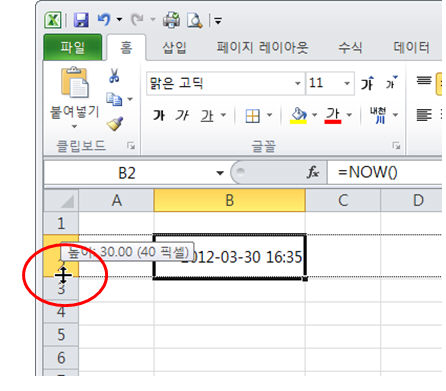Screen dimensions: 446x391
Task: Open Print Preview magnifier icon
Action: pyautogui.click(x=194, y=20)
